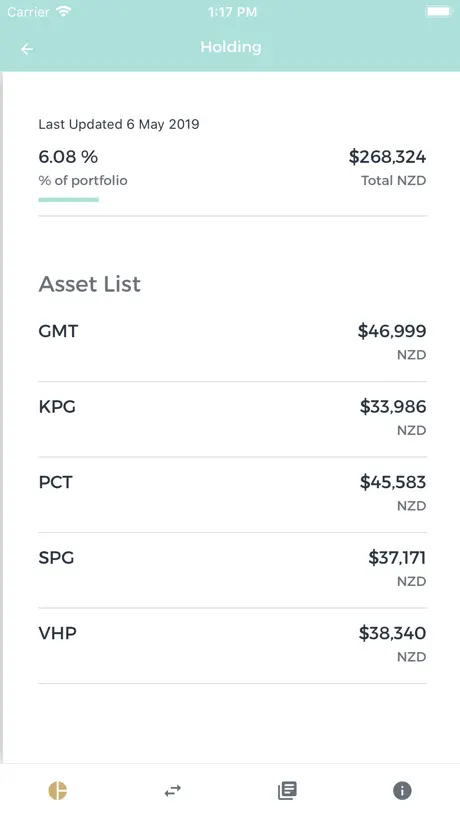This screenshot has height=818, width=460.
Task: Tap the Last Updated 6 May 2019 text
Action: (x=119, y=124)
